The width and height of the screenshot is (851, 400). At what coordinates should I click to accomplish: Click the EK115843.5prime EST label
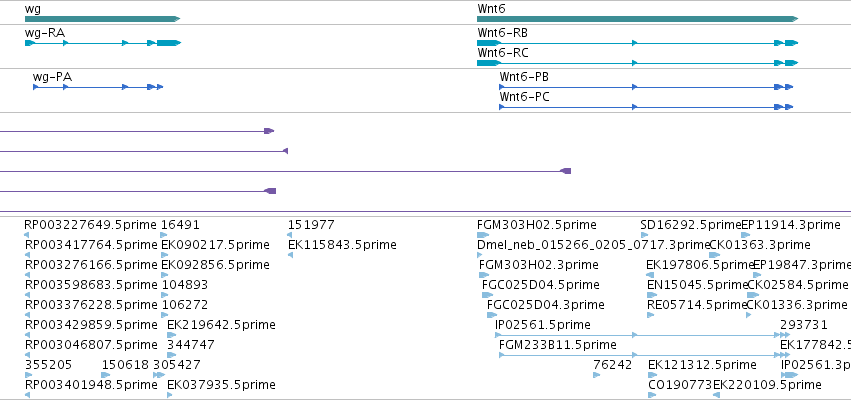click(342, 245)
